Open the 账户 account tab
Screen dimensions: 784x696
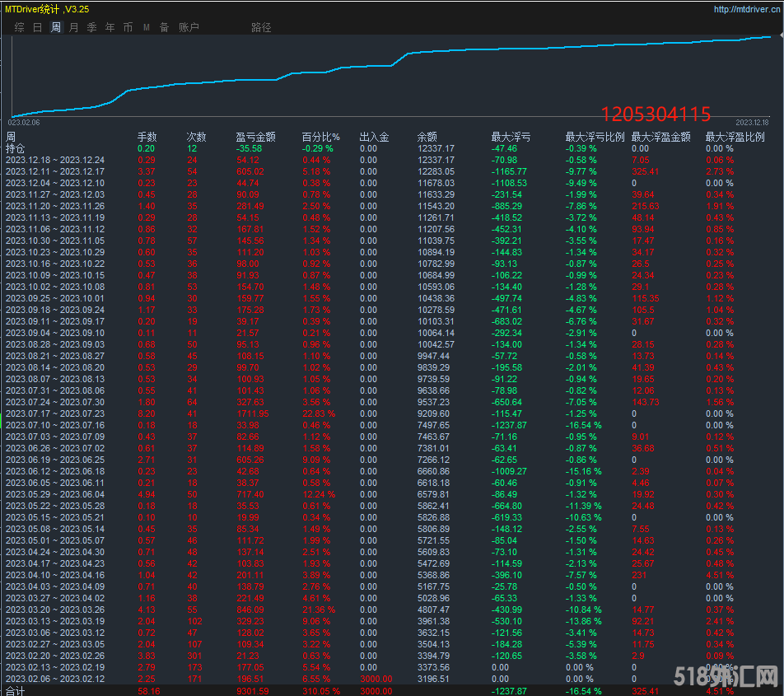tap(189, 27)
